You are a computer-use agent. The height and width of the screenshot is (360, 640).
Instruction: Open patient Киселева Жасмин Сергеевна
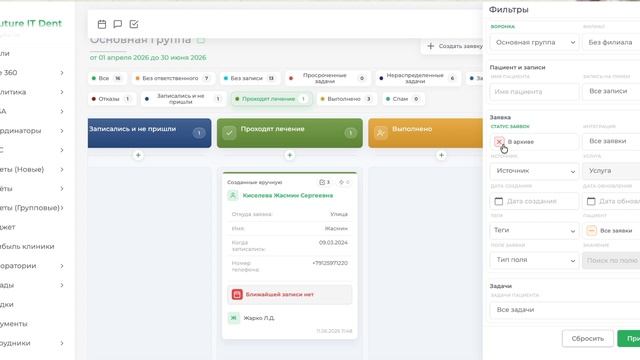[x=288, y=196]
